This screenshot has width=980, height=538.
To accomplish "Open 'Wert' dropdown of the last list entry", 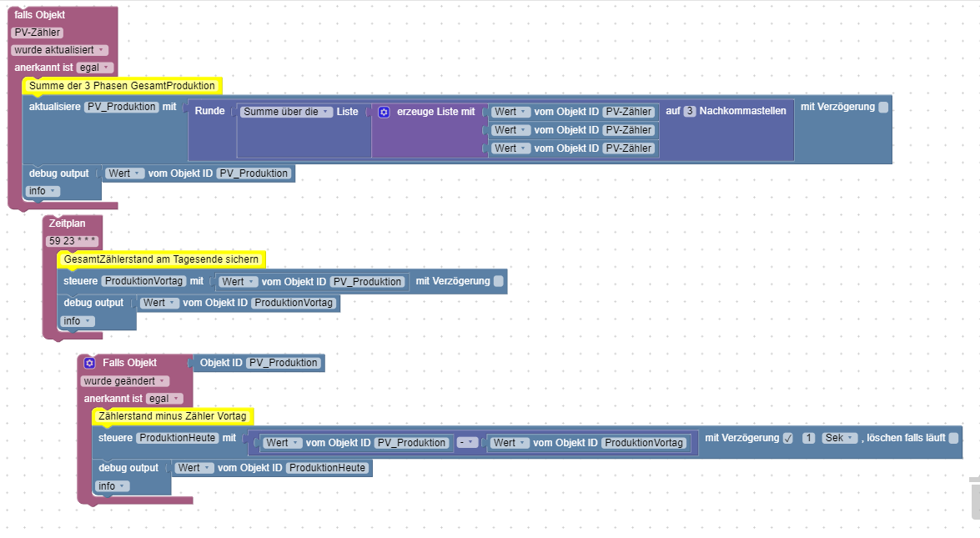I will (510, 148).
